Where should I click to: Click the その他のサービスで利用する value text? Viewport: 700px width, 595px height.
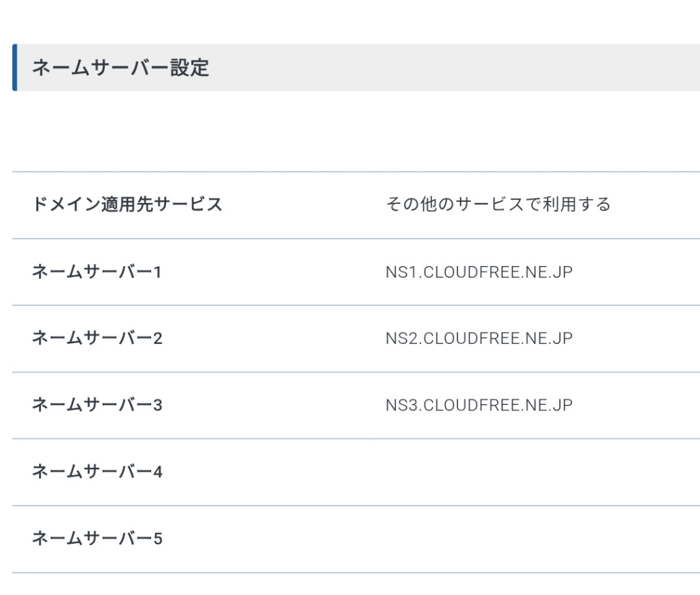tap(498, 204)
